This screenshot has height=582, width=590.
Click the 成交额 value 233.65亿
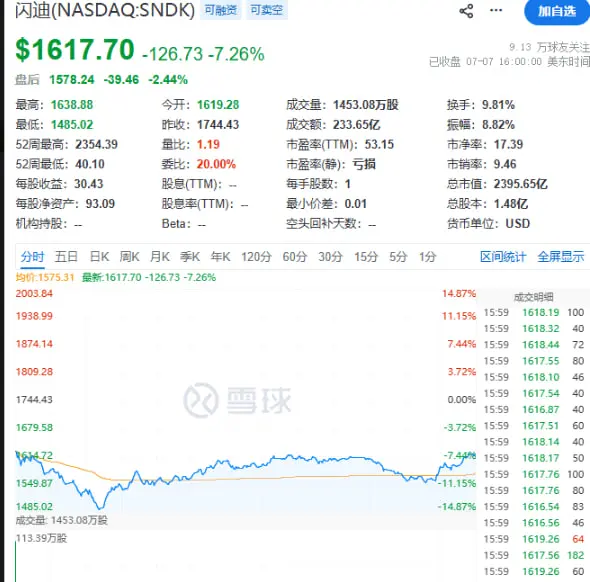[x=357, y=125]
